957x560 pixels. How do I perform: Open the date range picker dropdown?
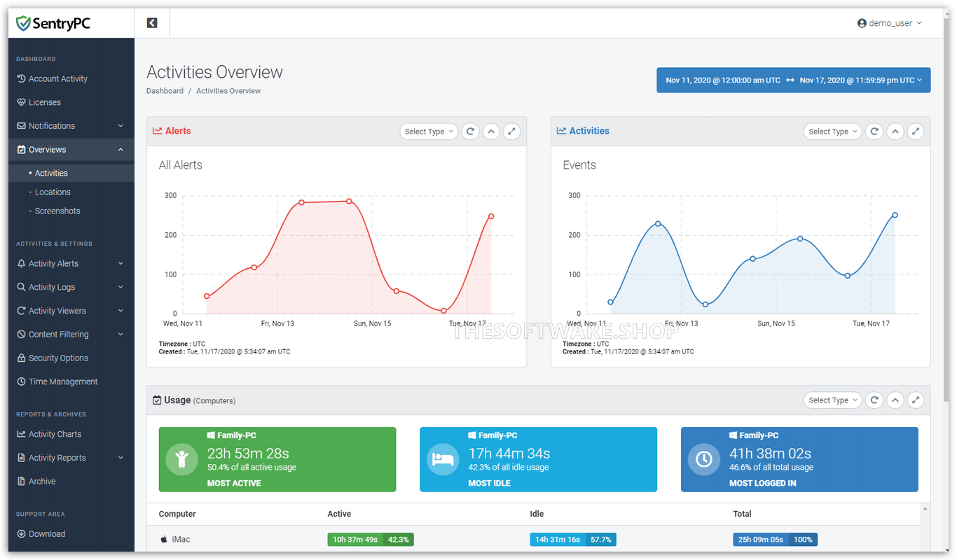click(x=793, y=80)
